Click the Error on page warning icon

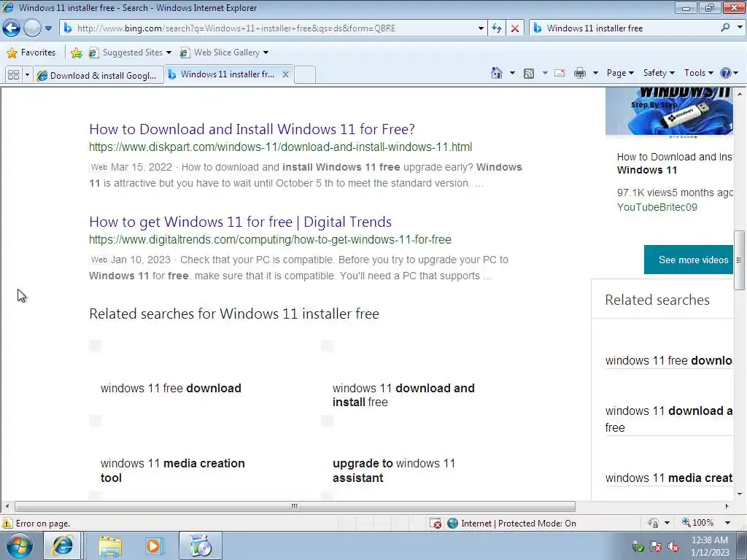(7, 523)
